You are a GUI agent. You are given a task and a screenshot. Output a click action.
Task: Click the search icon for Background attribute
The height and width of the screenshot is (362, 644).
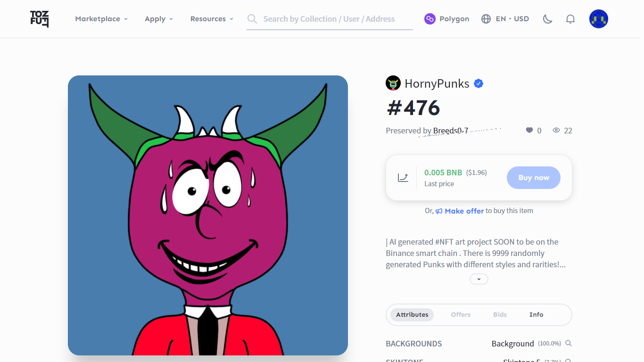[569, 343]
